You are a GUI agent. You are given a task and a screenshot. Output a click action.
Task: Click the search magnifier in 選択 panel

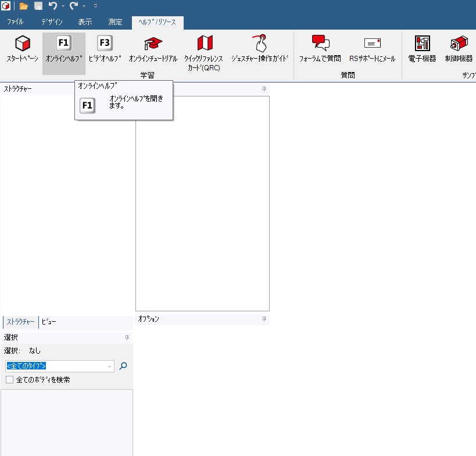tap(123, 366)
